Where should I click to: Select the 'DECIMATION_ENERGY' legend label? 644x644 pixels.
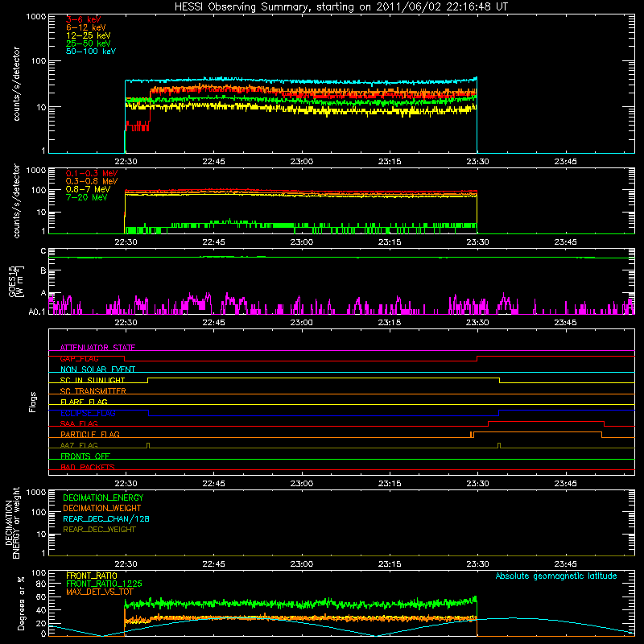[103, 497]
